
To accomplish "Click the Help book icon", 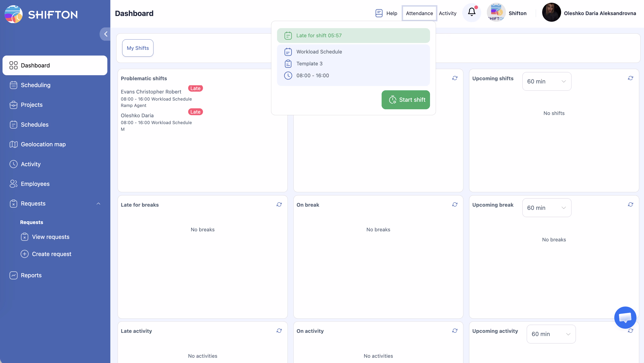I will pyautogui.click(x=379, y=13).
